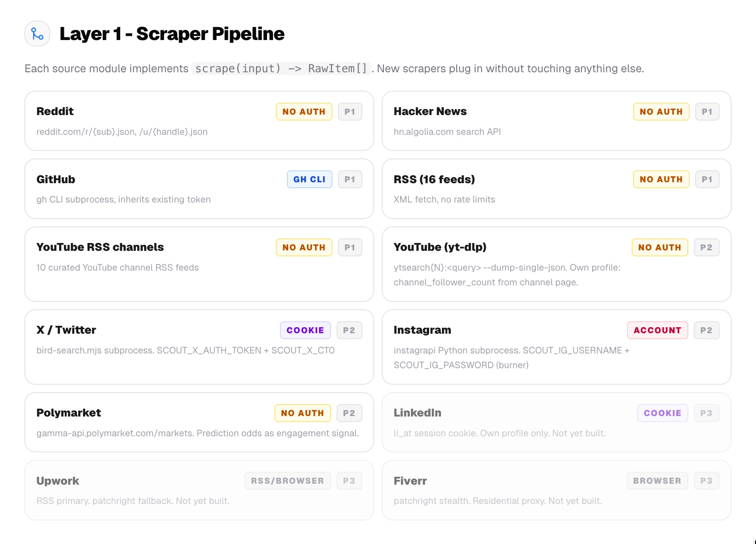The image size is (756, 544).
Task: Click the Layer 1 - Scraper Pipeline heading
Action: [172, 34]
